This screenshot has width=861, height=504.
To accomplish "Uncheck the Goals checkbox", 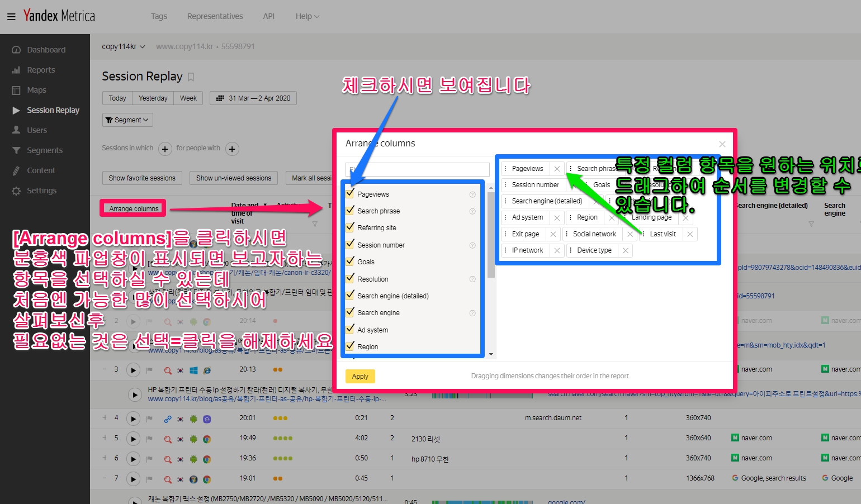I will coord(351,261).
